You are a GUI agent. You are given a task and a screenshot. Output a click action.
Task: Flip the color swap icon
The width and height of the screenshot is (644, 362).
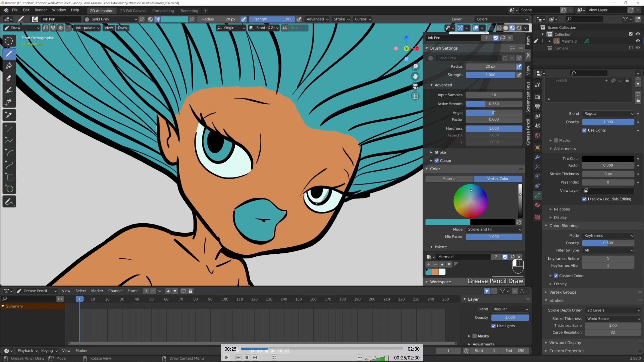tap(519, 222)
